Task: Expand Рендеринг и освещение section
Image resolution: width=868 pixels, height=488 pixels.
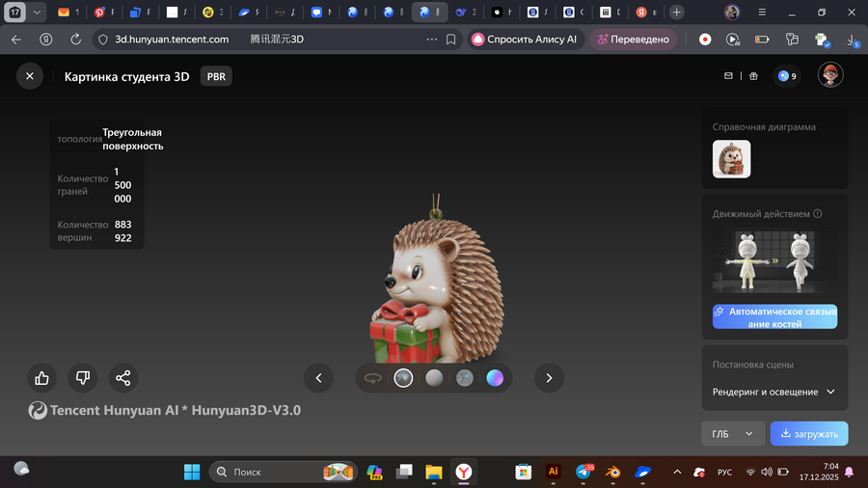Action: [x=773, y=393]
